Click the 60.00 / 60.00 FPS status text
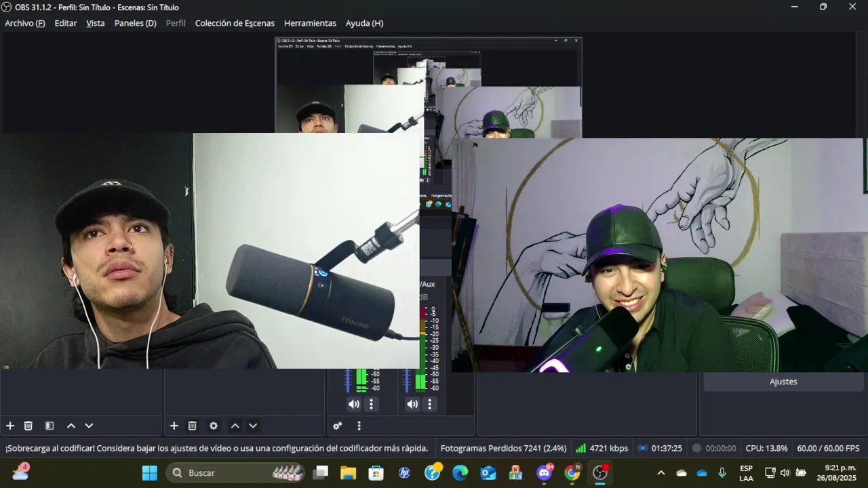 click(828, 448)
